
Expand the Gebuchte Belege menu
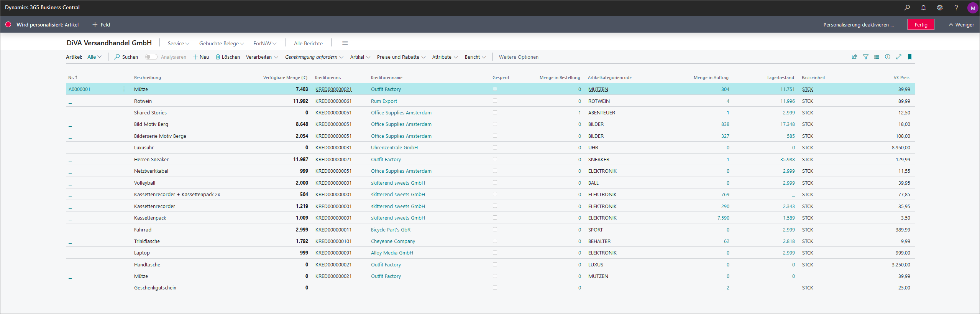coord(222,43)
